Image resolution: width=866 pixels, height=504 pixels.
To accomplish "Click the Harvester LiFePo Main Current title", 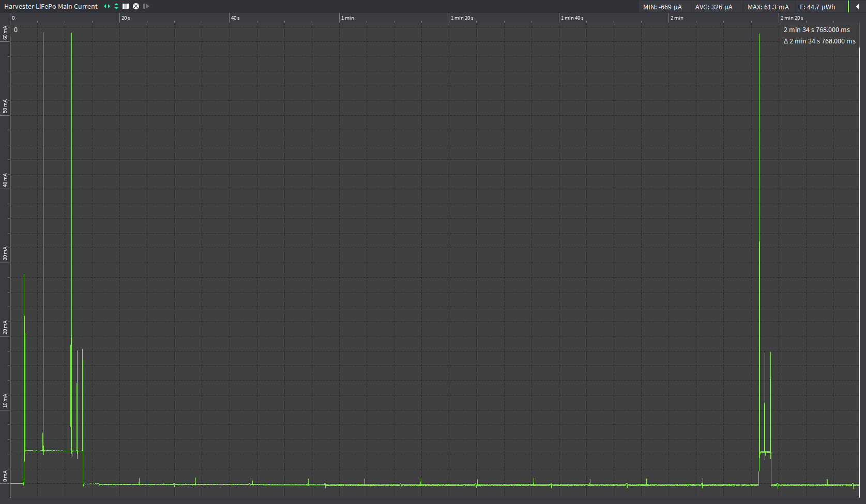I will (51, 7).
